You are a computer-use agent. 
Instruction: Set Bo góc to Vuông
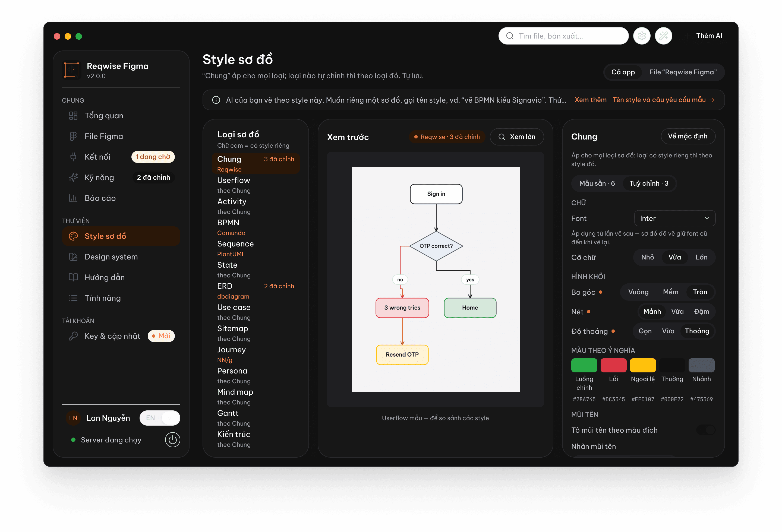pyautogui.click(x=638, y=292)
